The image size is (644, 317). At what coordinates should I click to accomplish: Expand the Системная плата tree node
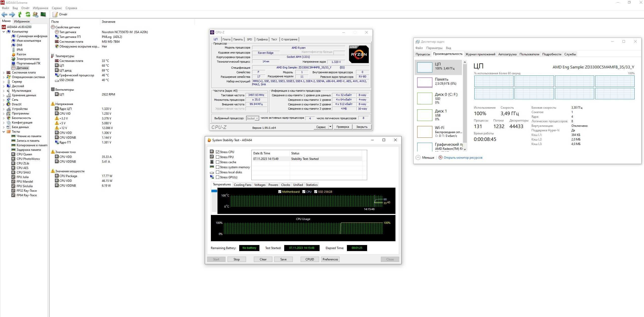tap(4, 73)
